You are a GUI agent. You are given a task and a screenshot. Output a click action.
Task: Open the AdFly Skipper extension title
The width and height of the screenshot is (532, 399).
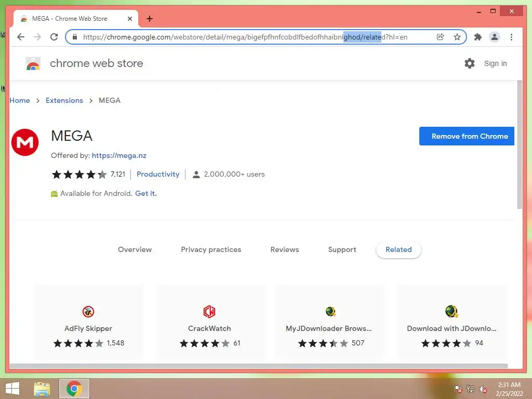tap(88, 328)
